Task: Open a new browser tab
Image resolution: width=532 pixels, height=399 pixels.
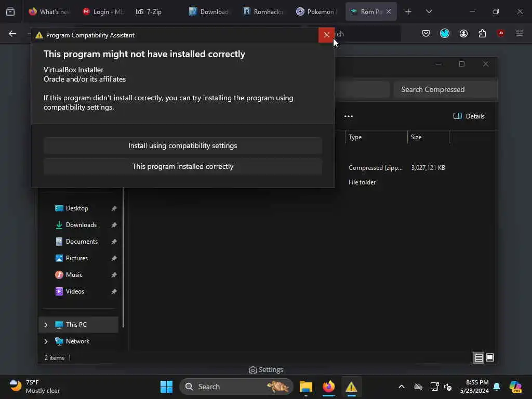Action: 408,12
